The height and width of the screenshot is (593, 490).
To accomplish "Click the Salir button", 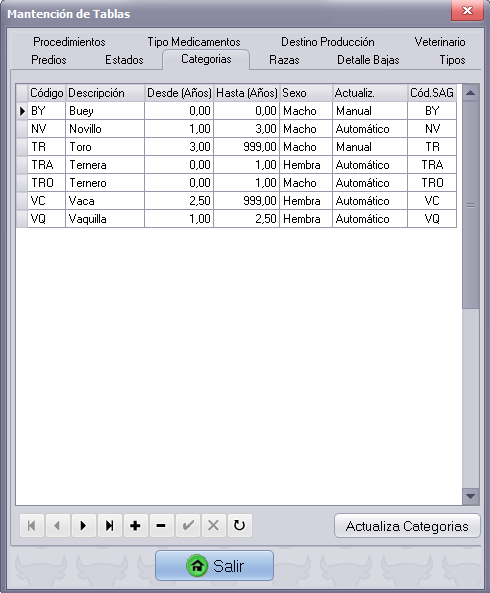I will (x=214, y=566).
